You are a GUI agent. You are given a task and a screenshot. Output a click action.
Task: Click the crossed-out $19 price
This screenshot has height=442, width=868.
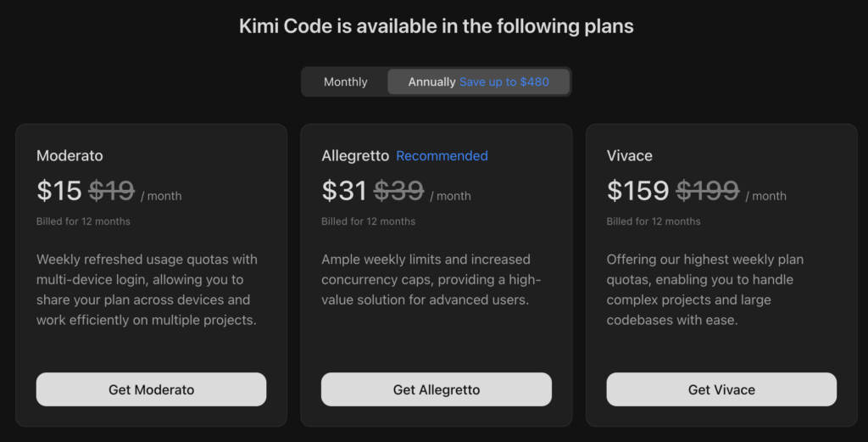click(x=112, y=191)
